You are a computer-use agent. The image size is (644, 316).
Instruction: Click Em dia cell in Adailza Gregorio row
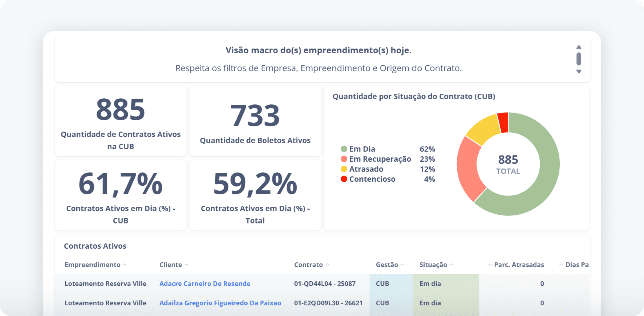[x=446, y=303]
